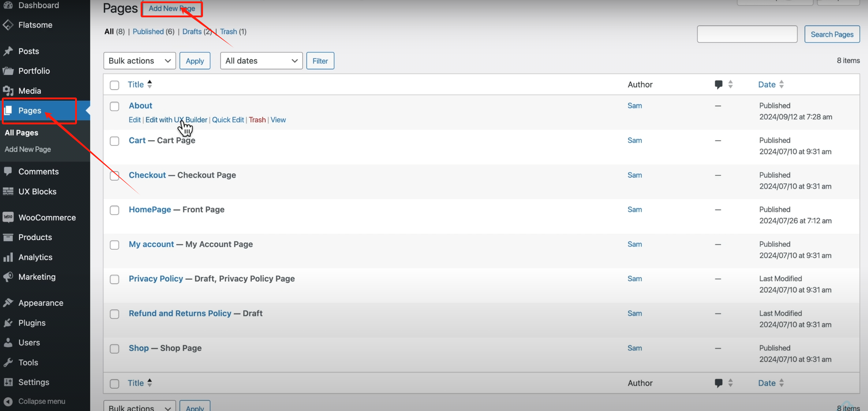Tick the HomePage row checkbox
This screenshot has height=411, width=868.
[115, 210]
